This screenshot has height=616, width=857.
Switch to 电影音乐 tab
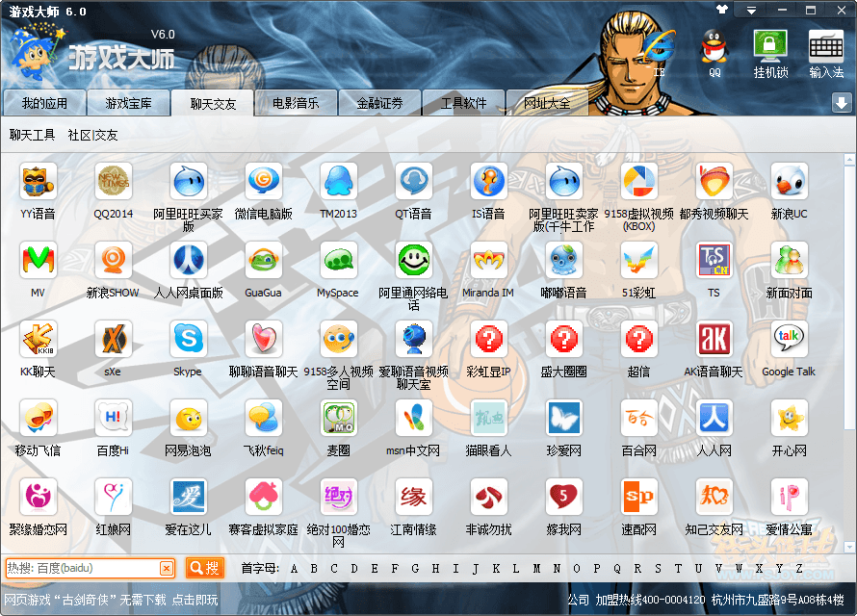(x=296, y=103)
